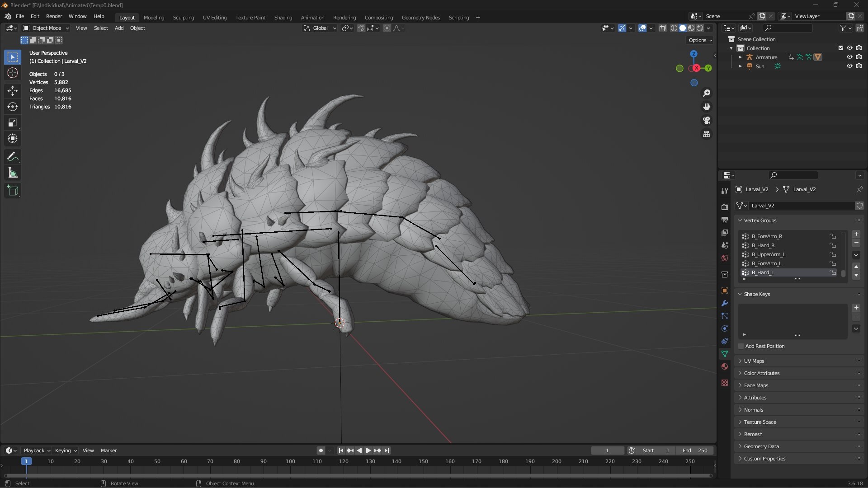
Task: Hide the Sun in viewport
Action: [x=849, y=66]
